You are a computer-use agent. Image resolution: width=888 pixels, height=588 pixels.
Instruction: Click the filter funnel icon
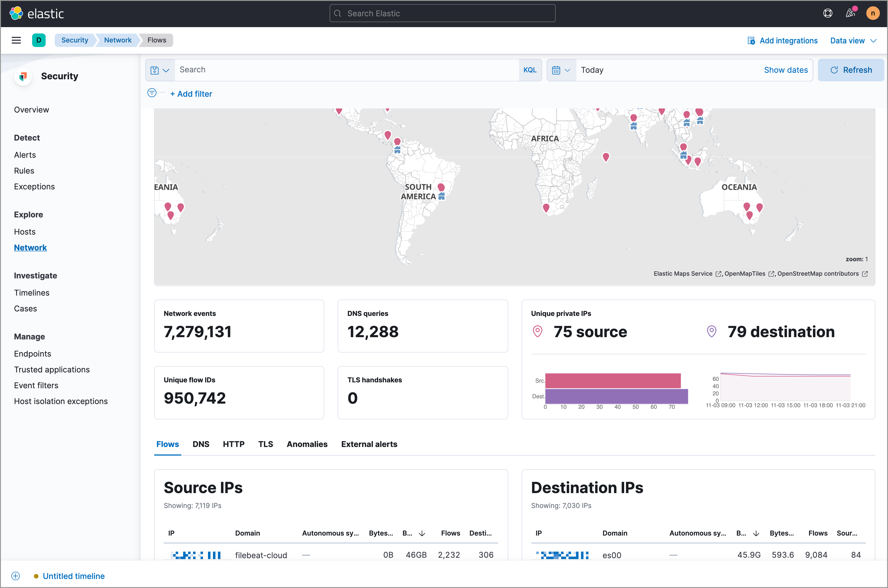pyautogui.click(x=151, y=93)
